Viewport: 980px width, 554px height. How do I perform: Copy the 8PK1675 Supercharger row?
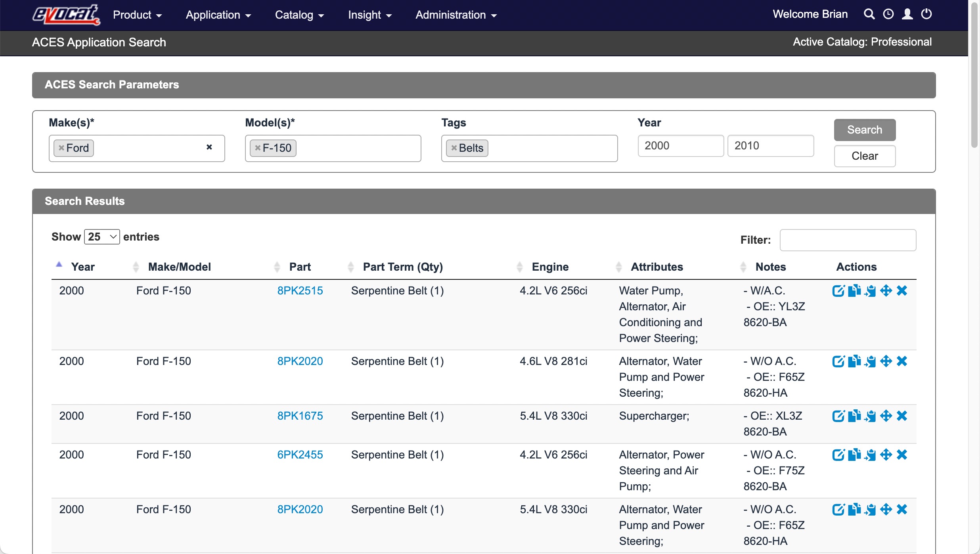coord(854,416)
